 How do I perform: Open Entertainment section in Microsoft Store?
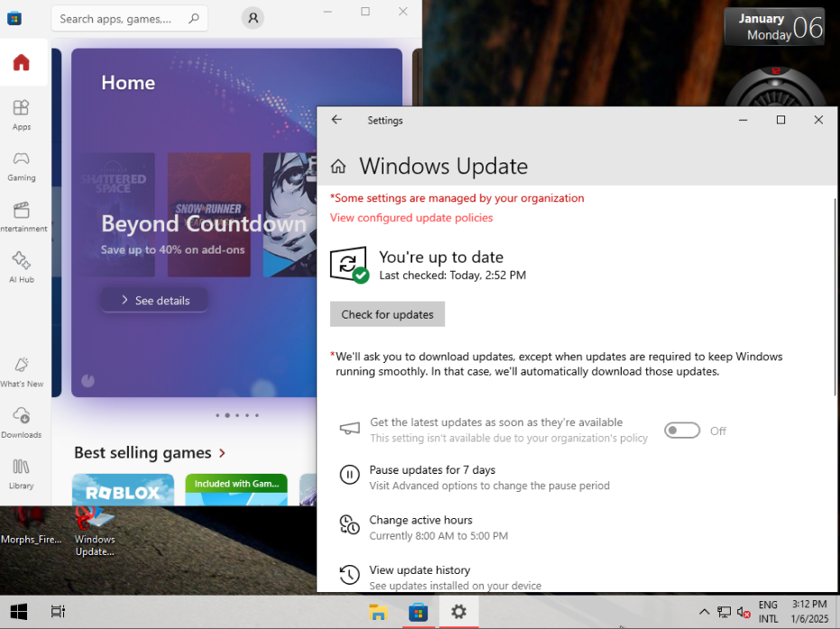[22, 217]
